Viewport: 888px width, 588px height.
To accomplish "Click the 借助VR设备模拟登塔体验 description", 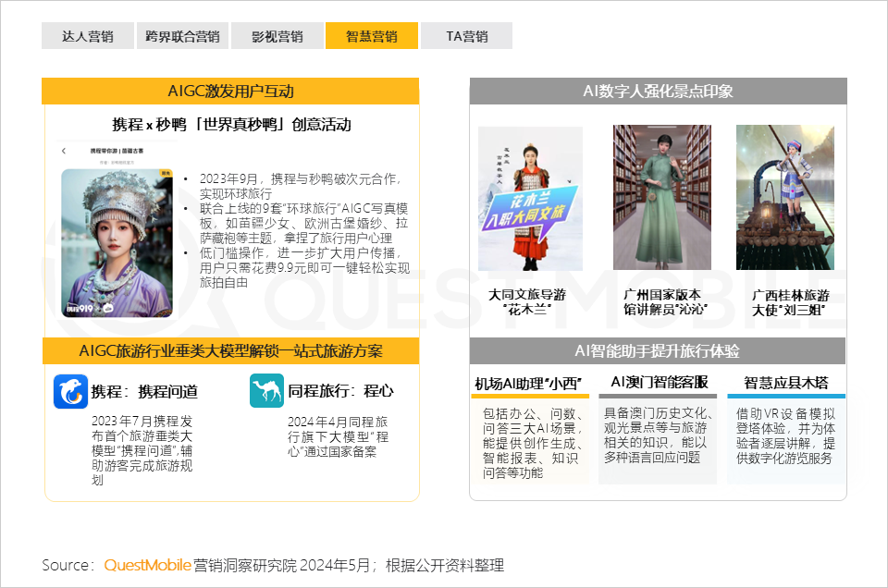I will click(785, 435).
